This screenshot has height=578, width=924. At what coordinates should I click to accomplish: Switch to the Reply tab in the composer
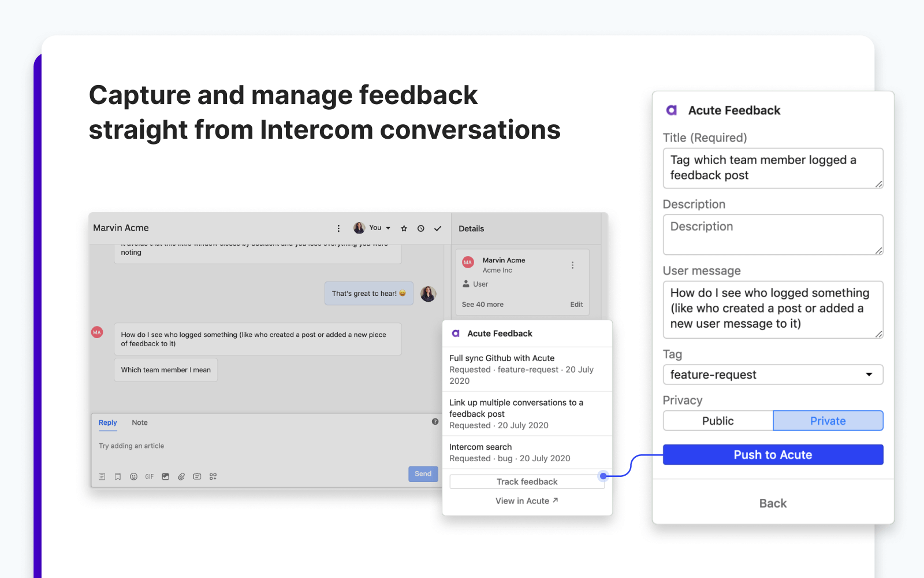pos(108,423)
